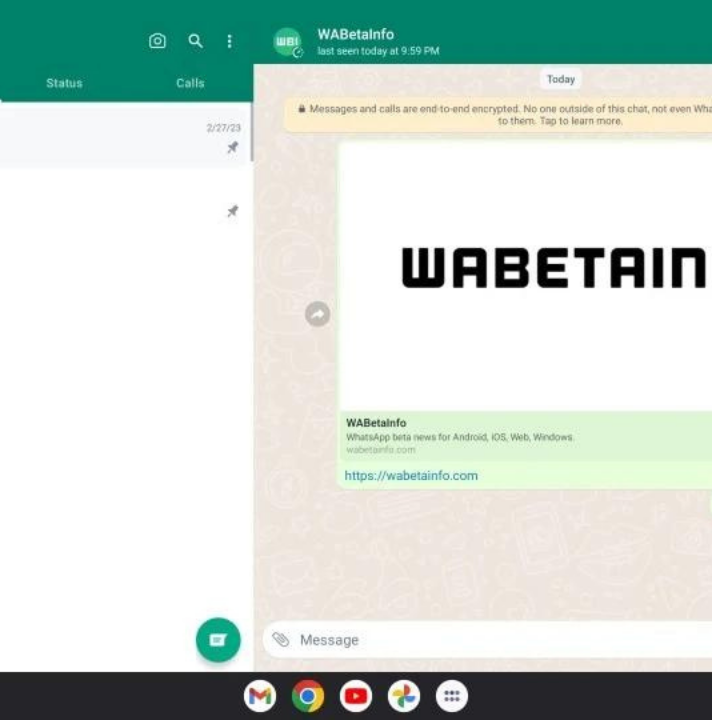Screen dimensions: 712x720
Task: Open YouTube from the shelf
Action: coord(356,696)
